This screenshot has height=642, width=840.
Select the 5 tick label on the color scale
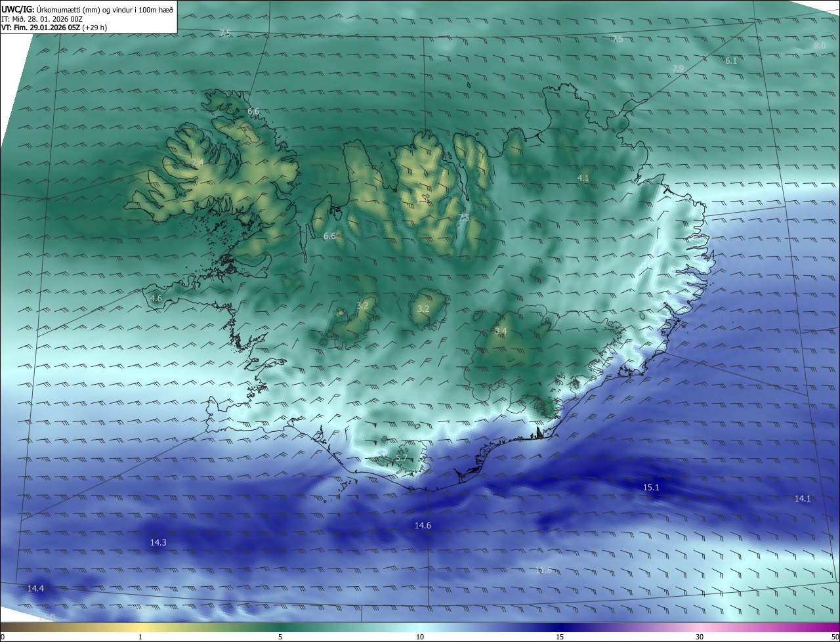(280, 637)
